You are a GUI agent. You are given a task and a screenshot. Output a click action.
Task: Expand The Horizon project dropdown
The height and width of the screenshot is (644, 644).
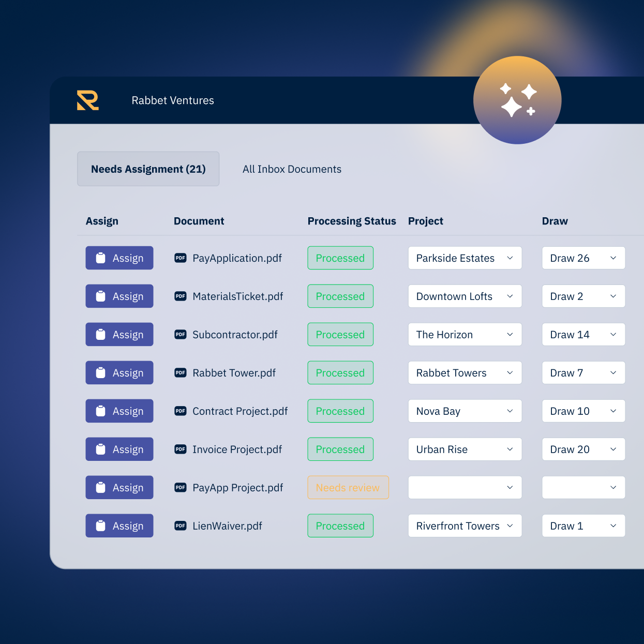465,334
